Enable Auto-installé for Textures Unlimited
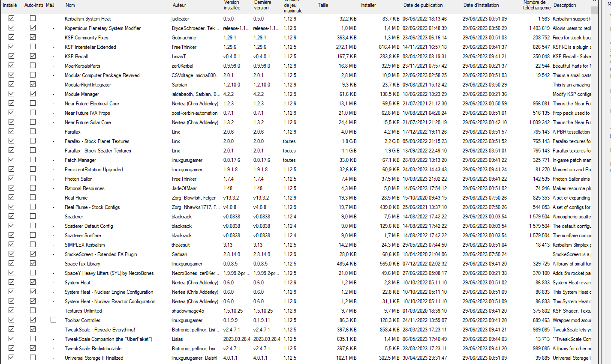611x364 pixels. click(x=33, y=310)
